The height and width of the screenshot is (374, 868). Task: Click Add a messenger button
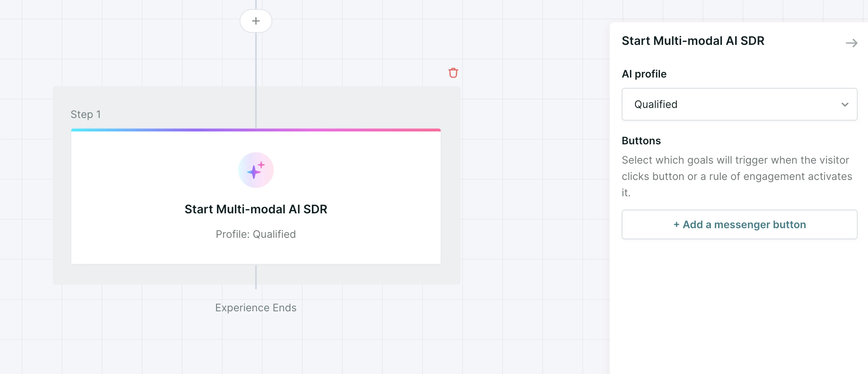click(739, 224)
